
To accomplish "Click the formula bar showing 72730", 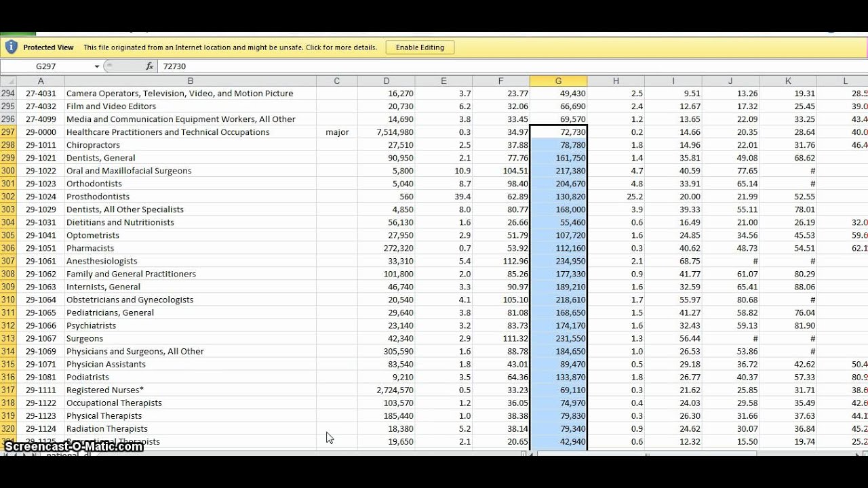I will click(512, 66).
